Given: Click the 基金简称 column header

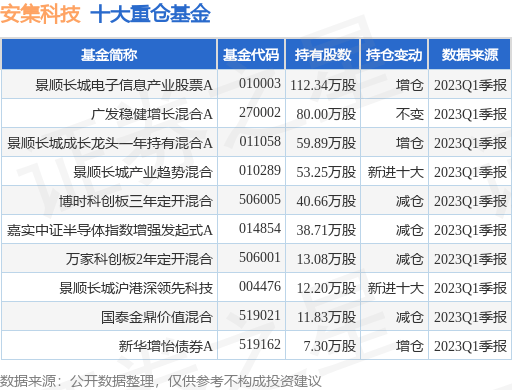Looking at the screenshot, I should coord(109,55).
